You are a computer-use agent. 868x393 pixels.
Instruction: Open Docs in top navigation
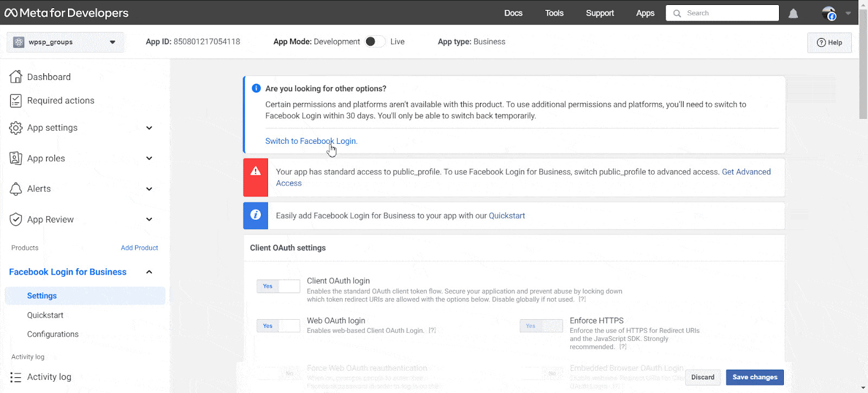pos(513,13)
